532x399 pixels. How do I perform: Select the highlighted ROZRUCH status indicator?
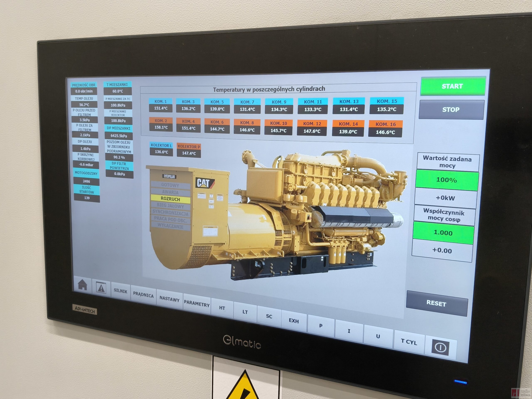click(x=170, y=199)
